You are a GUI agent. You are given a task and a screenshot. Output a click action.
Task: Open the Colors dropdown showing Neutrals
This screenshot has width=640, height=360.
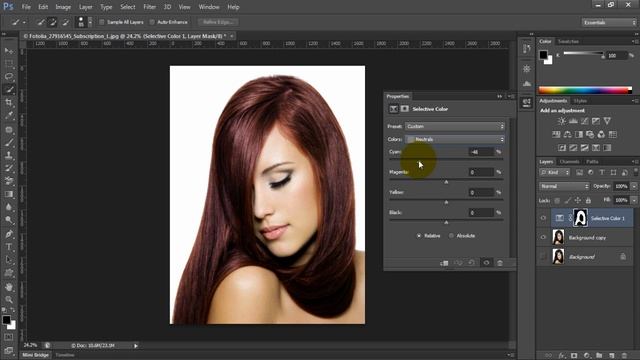pos(455,139)
